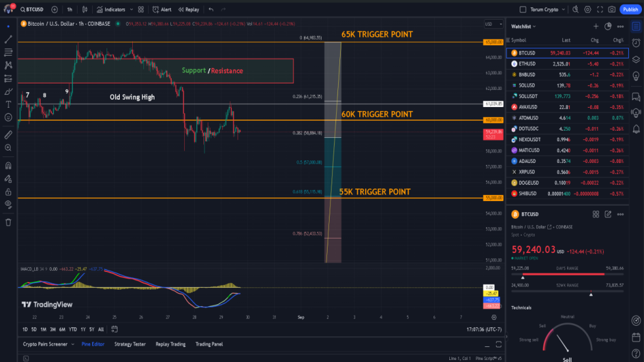
Task: Toggle stay in drawing mode
Action: pyautogui.click(x=8, y=179)
